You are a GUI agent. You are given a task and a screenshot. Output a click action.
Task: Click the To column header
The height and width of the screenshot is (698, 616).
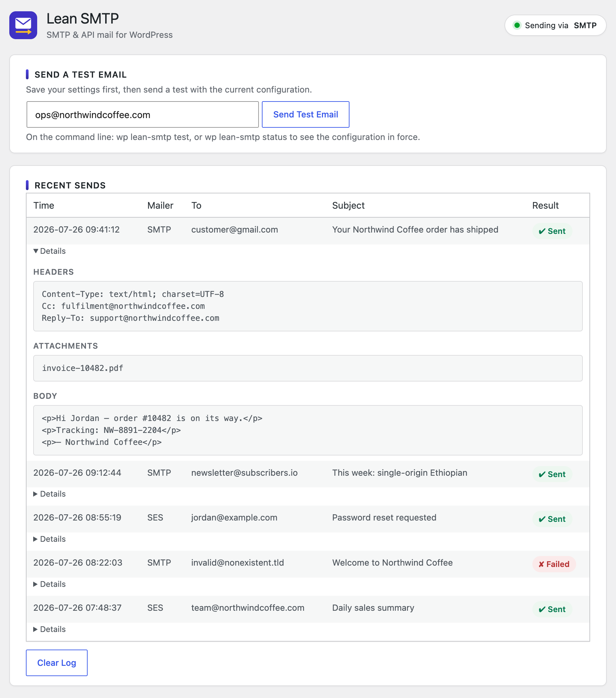click(x=196, y=205)
